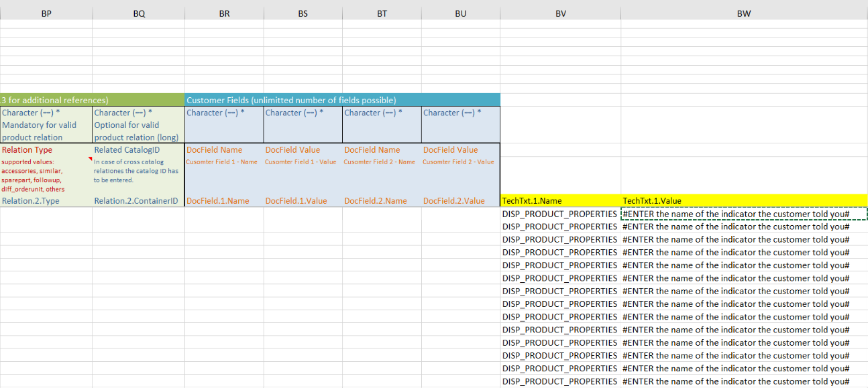Select the BP column header
This screenshot has width=868, height=388.
[46, 13]
